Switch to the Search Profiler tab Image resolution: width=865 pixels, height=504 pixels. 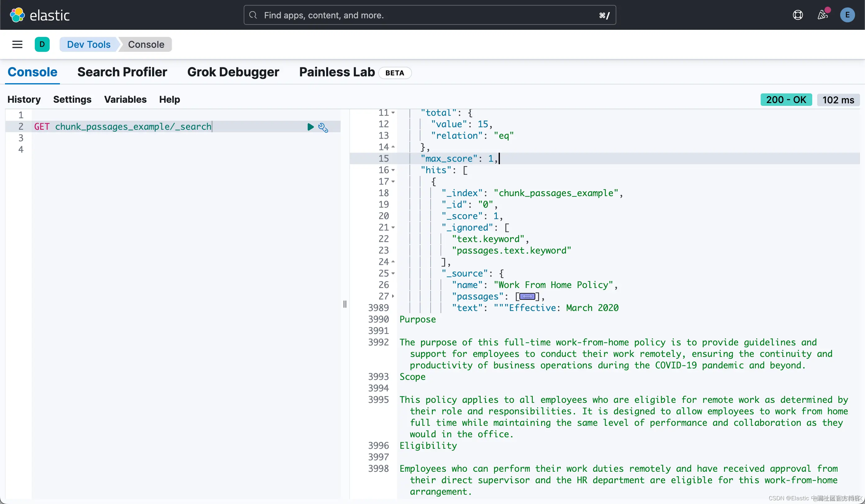(122, 72)
